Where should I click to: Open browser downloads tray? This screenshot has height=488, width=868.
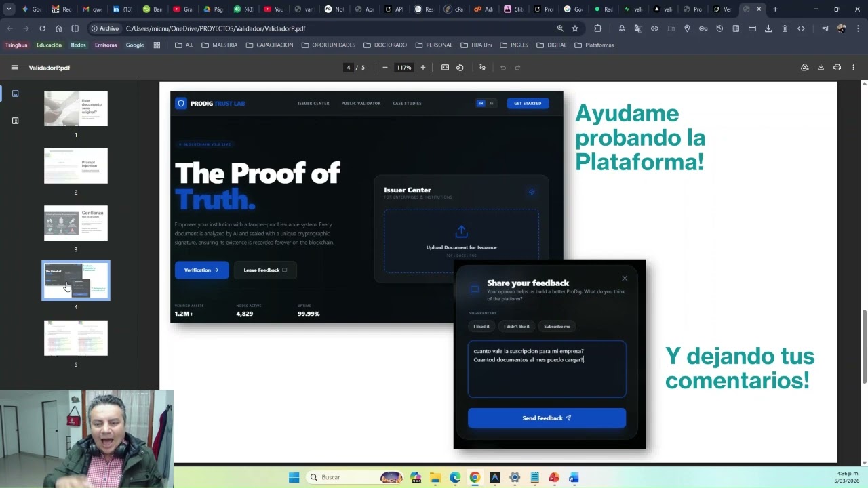pyautogui.click(x=768, y=28)
